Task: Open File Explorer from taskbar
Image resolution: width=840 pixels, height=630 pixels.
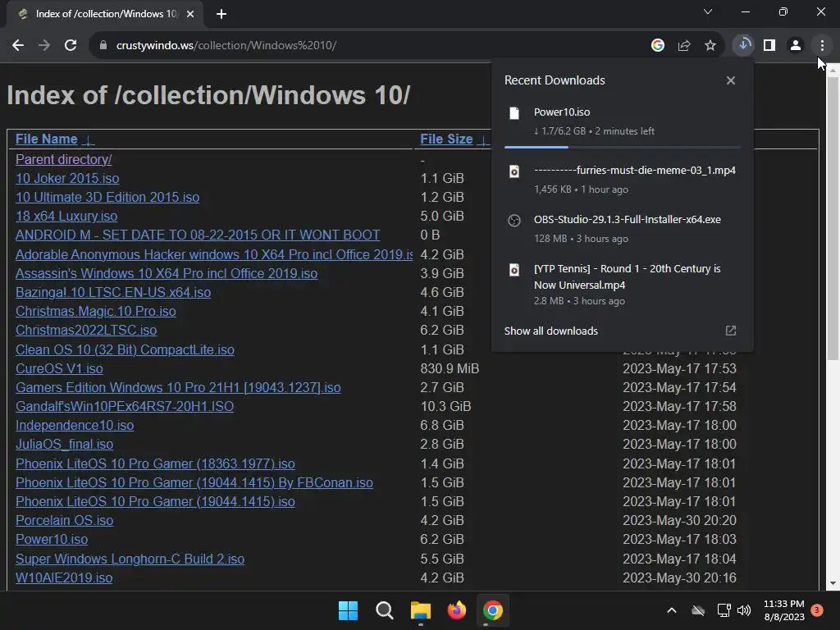Action: (421, 610)
